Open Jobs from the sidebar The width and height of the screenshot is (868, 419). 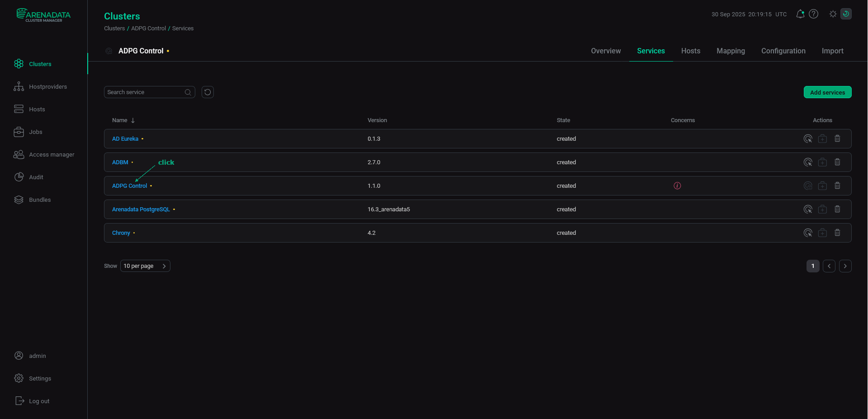(x=36, y=132)
